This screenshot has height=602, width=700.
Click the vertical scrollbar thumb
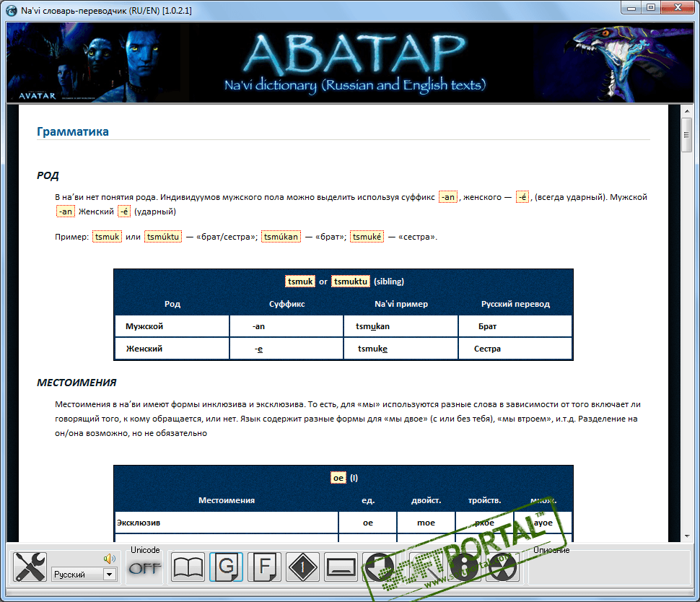pyautogui.click(x=686, y=135)
